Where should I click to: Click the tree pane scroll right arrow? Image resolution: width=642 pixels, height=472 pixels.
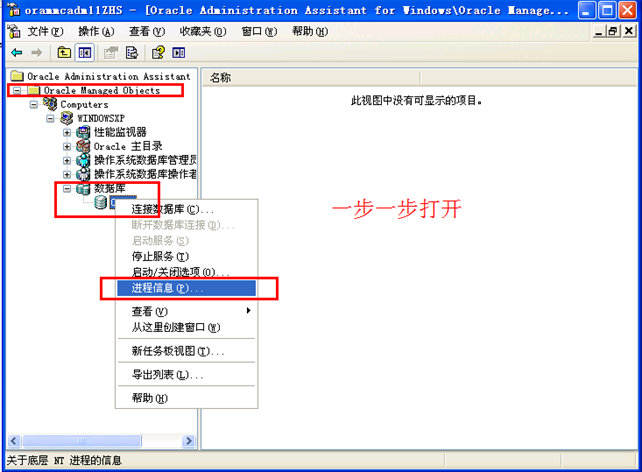(x=188, y=441)
